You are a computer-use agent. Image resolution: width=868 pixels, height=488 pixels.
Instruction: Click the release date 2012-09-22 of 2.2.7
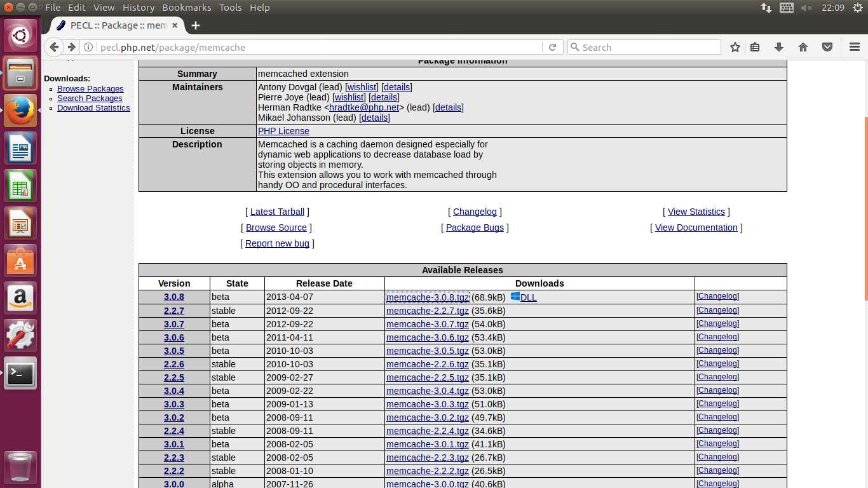(290, 311)
